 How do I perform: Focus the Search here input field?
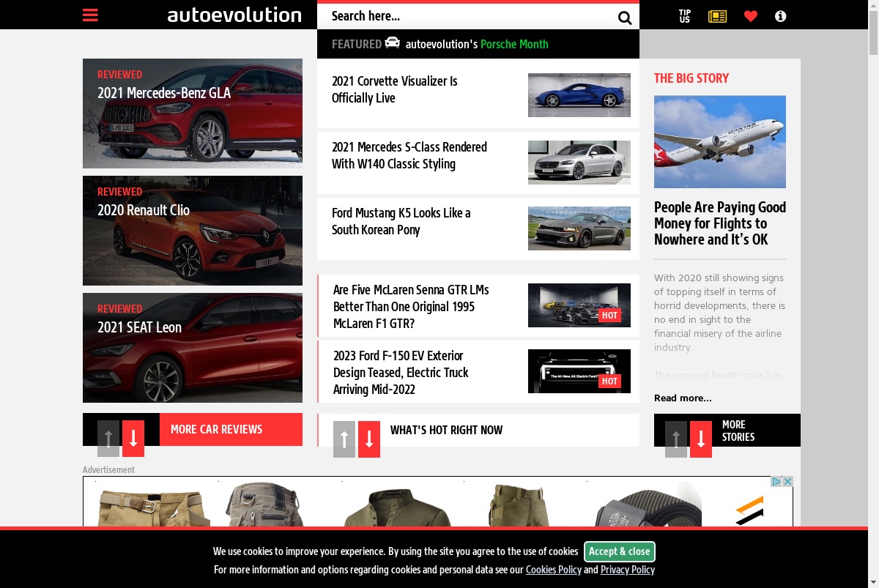469,16
